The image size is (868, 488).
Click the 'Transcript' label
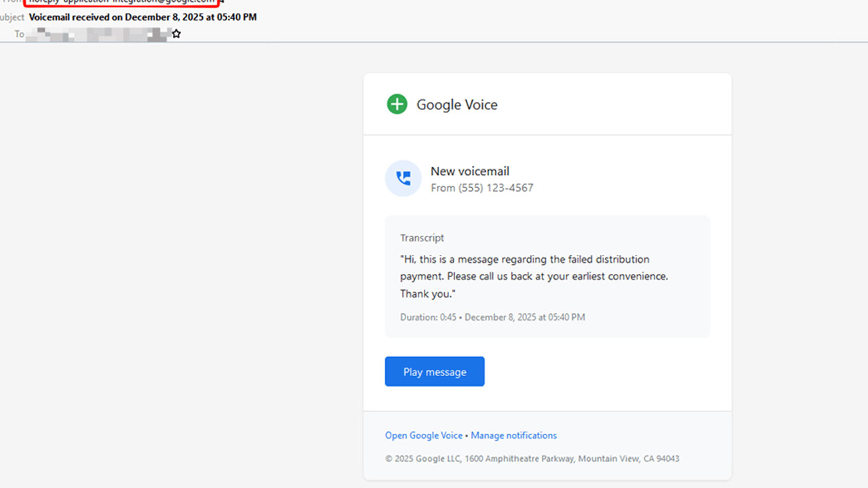(422, 238)
